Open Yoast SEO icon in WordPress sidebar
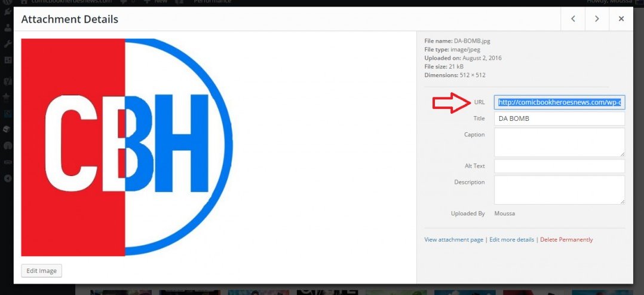This screenshot has height=295, width=644. (x=7, y=81)
